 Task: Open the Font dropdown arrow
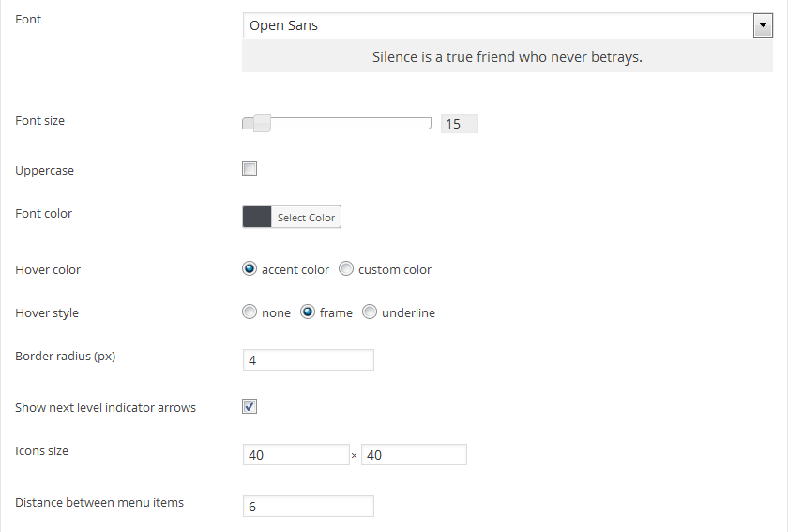click(763, 25)
